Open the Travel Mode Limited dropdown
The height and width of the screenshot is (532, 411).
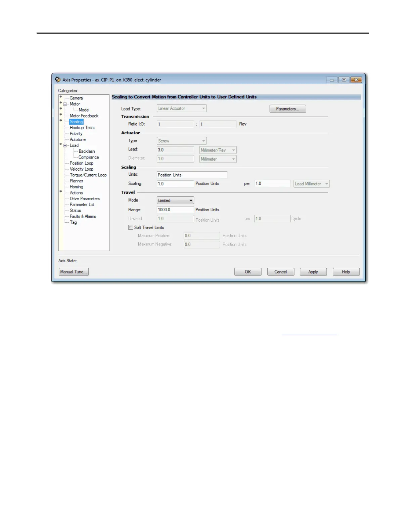176,201
